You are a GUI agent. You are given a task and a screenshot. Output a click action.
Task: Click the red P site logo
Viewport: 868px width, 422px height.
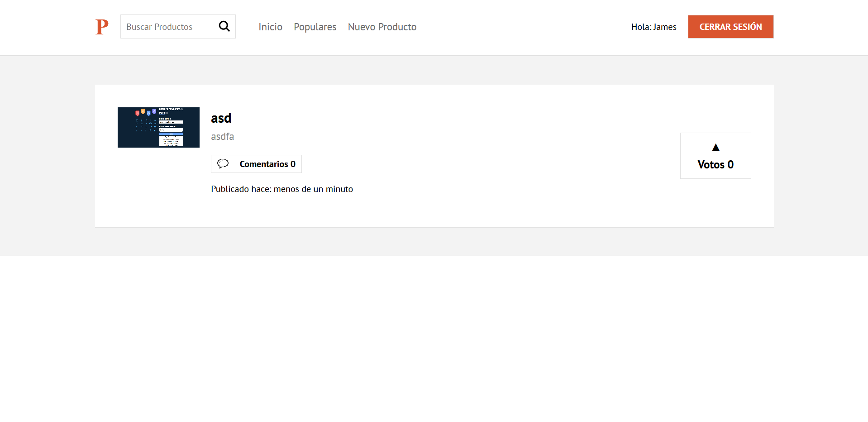102,27
